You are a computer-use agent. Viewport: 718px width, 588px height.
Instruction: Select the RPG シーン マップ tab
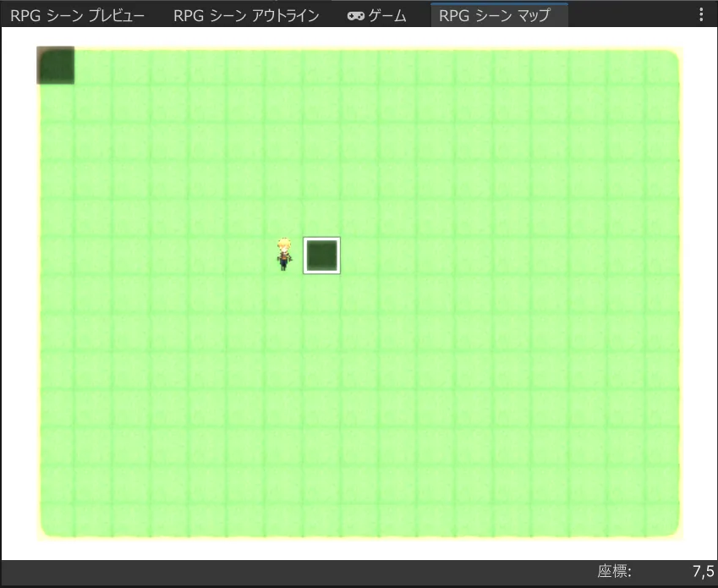[x=494, y=15]
